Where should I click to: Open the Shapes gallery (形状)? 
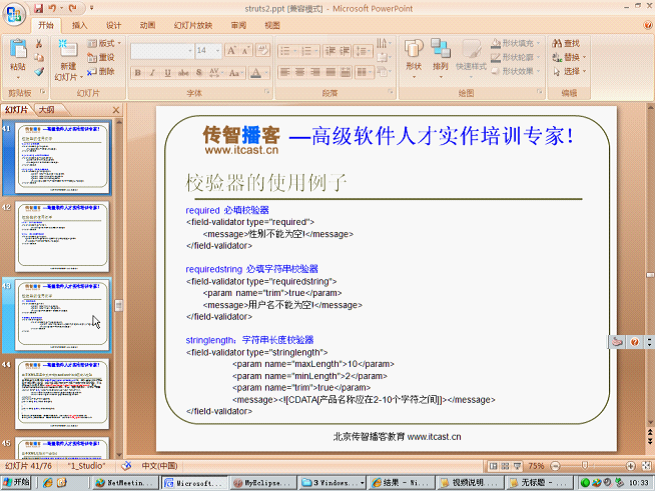coord(414,59)
